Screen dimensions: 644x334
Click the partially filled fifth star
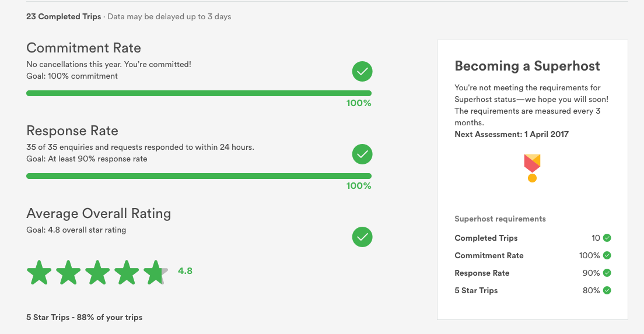point(155,273)
